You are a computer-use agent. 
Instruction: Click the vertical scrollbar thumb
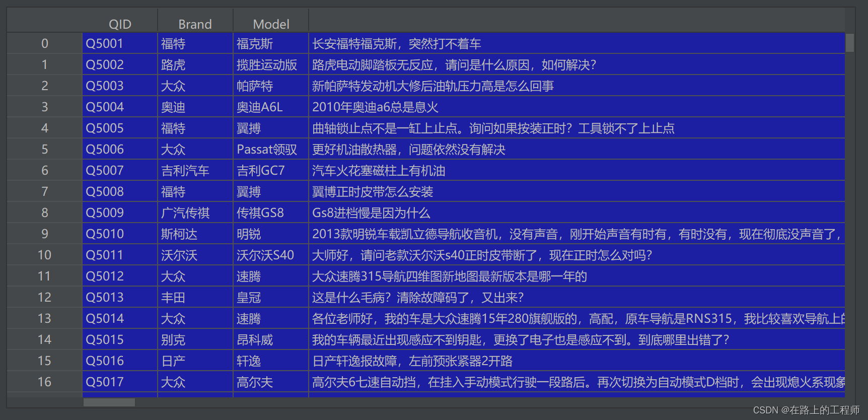850,43
